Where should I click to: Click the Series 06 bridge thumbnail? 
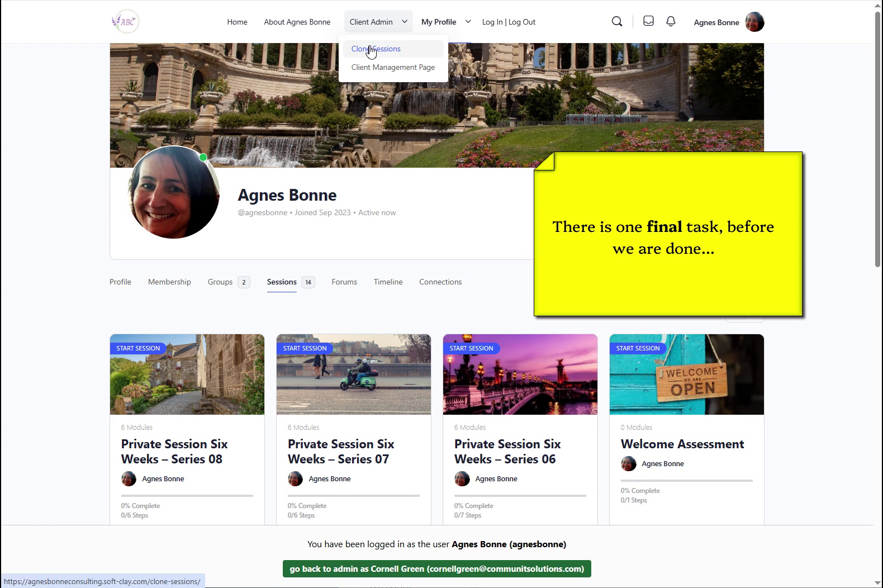pos(520,374)
